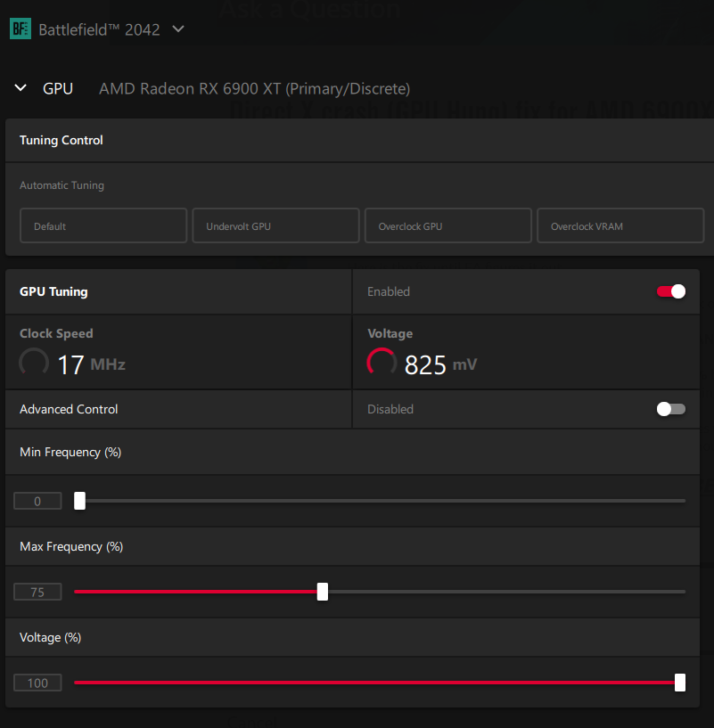Select Overclock GPU automatic tuning
Screen dimensions: 714x728
click(447, 225)
